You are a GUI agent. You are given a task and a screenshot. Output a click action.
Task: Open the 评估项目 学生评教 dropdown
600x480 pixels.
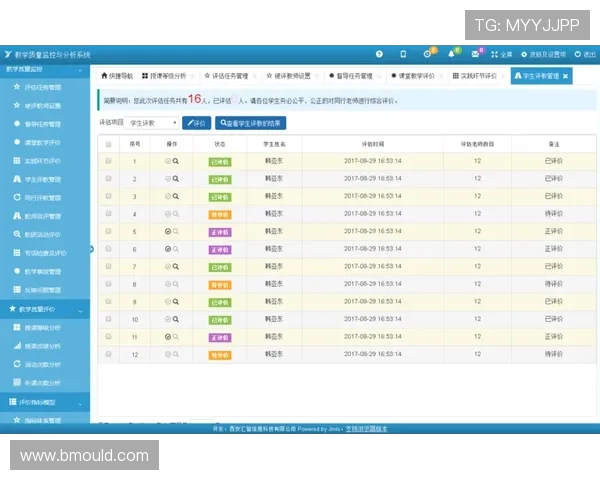tap(155, 123)
